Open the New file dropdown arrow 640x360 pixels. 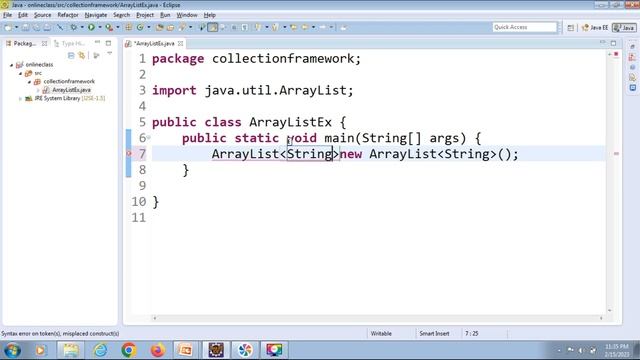(16, 27)
